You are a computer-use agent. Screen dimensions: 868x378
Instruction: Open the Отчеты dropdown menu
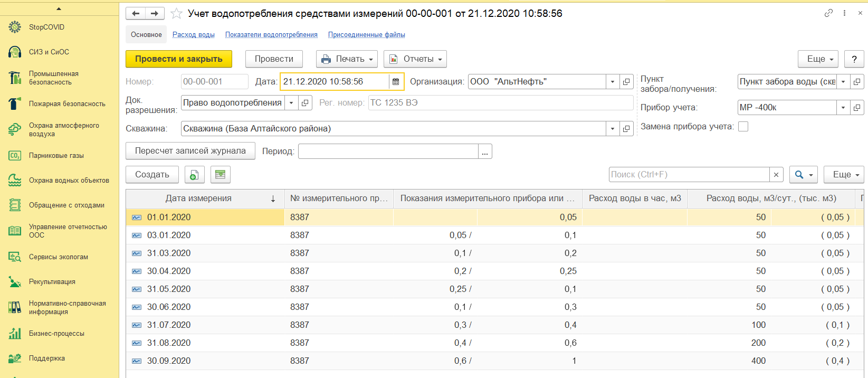point(415,59)
